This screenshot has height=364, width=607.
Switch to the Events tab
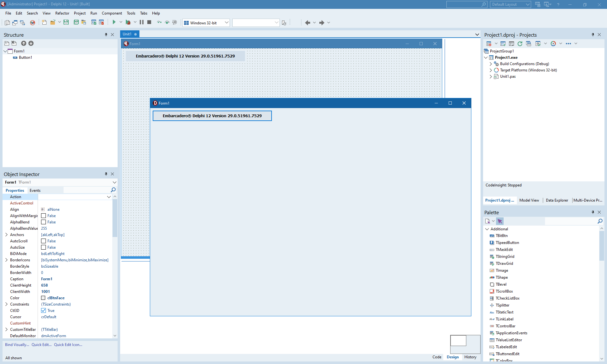click(35, 191)
